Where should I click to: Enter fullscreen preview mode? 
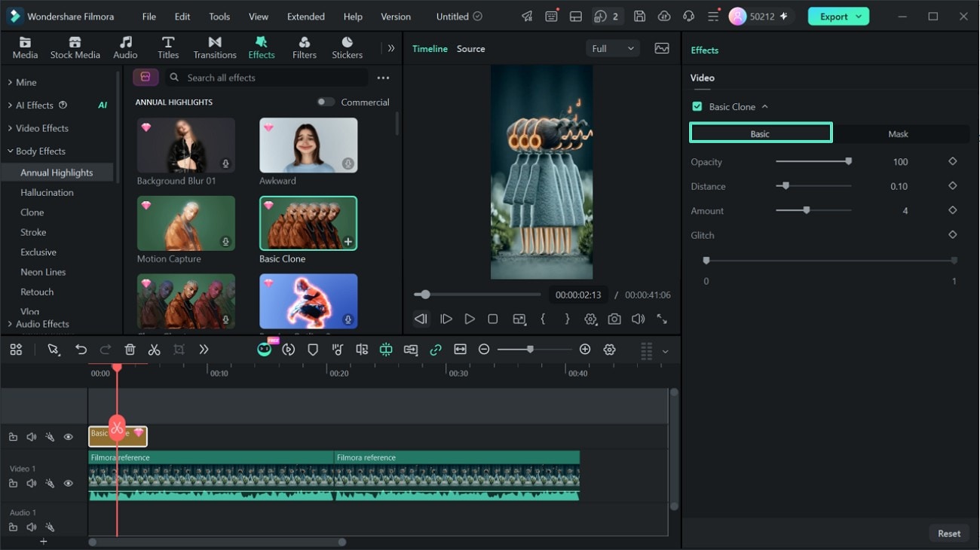[662, 319]
